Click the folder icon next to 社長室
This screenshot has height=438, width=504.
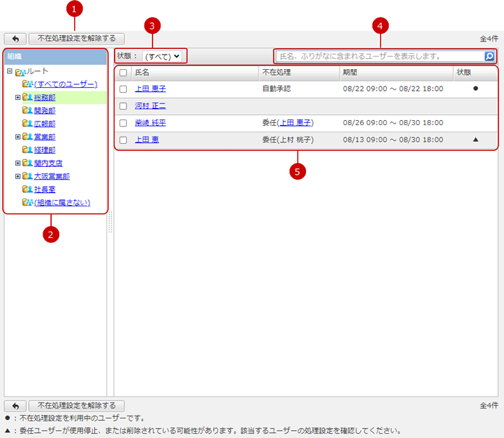click(x=27, y=189)
